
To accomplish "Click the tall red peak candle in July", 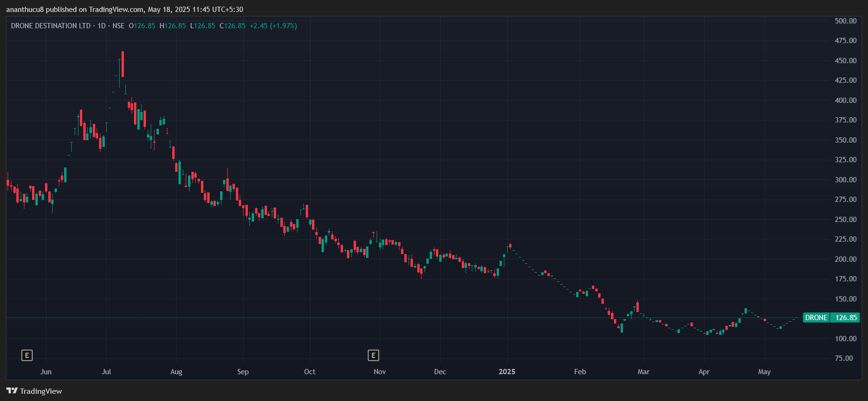I will [x=123, y=64].
